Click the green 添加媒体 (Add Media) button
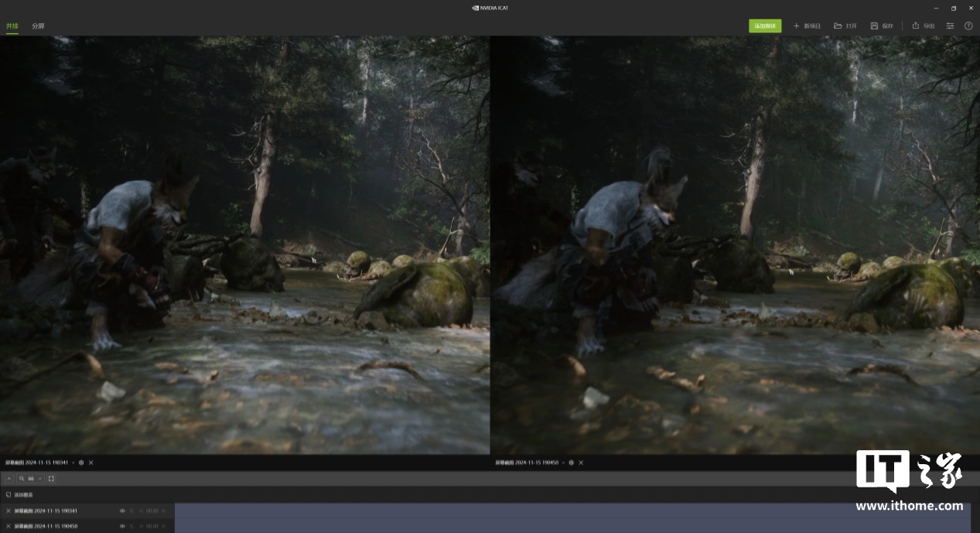 click(x=765, y=26)
